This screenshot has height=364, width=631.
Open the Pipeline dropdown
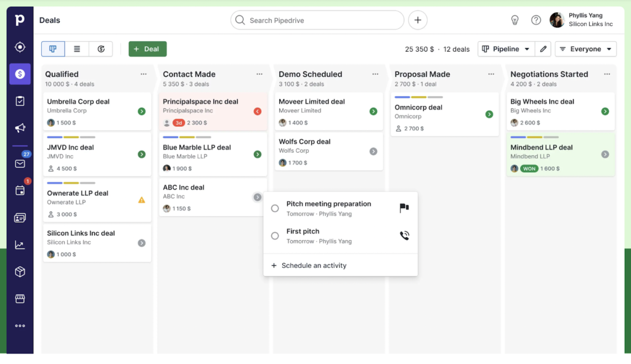coord(506,49)
